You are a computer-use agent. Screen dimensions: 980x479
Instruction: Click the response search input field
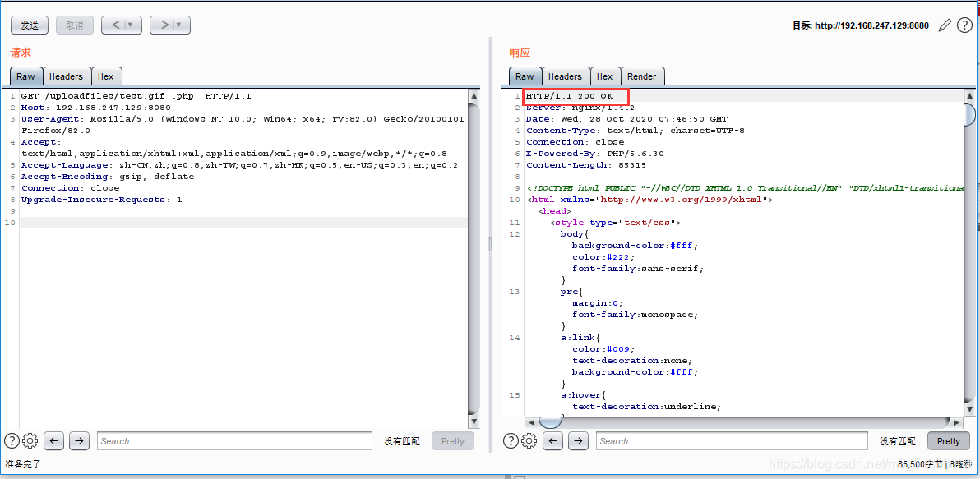point(732,441)
